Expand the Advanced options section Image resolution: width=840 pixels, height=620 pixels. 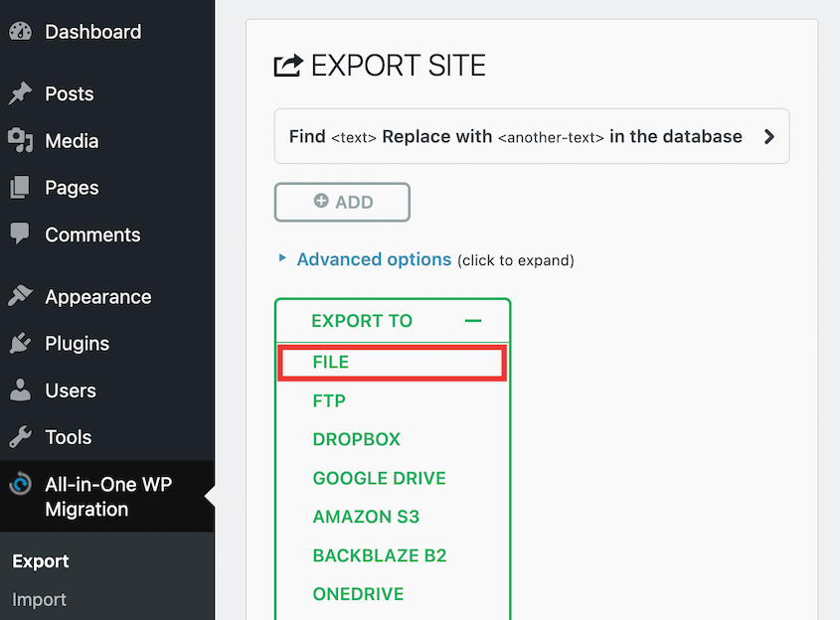pos(374,258)
